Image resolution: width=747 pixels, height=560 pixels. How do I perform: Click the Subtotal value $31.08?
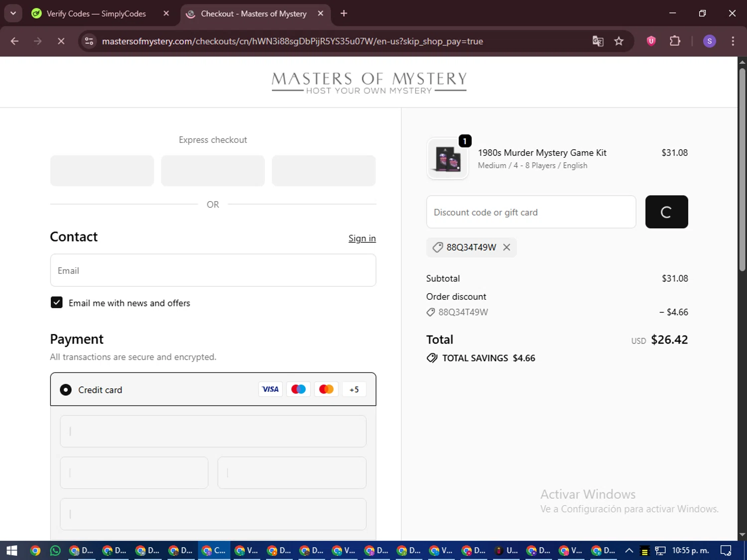tap(675, 278)
